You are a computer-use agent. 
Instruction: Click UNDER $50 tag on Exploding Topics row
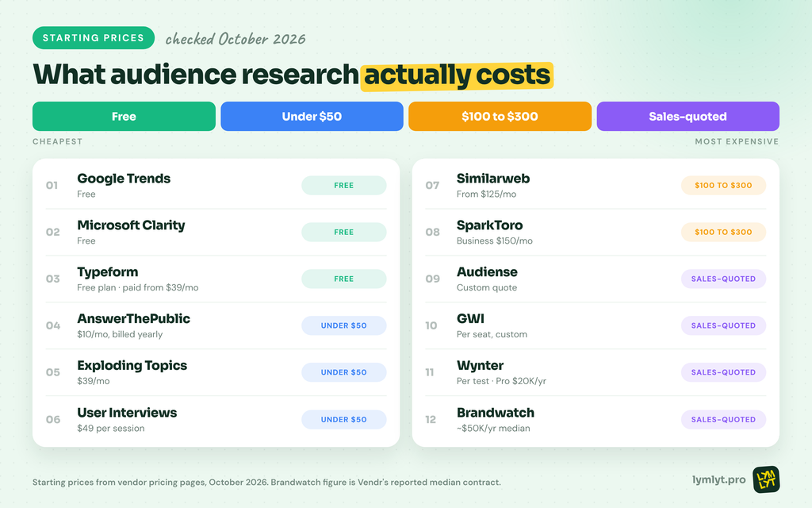344,372
